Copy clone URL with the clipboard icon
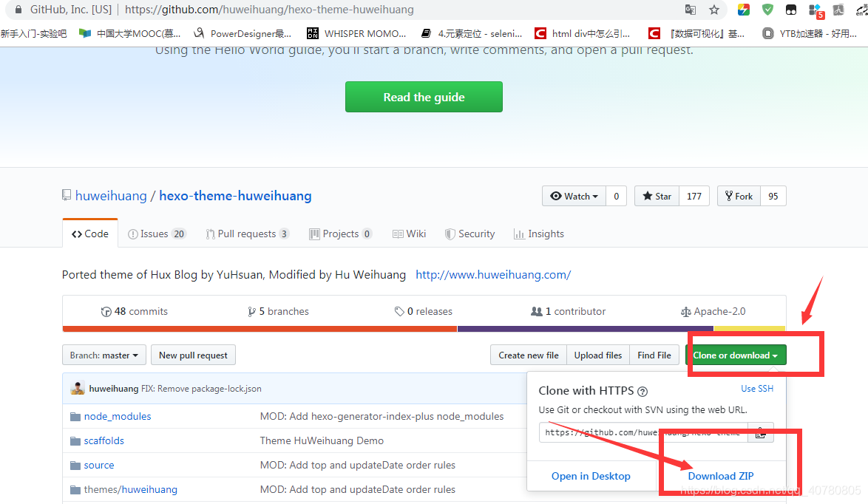 (x=761, y=432)
